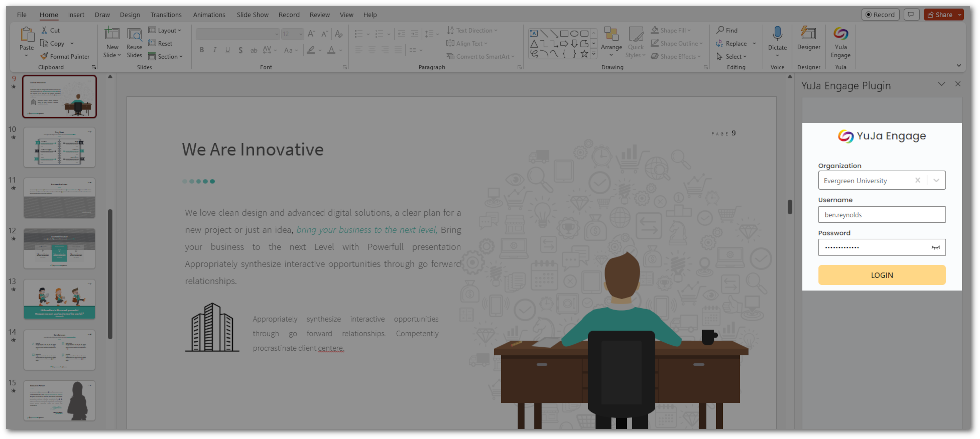The height and width of the screenshot is (439, 980).
Task: Click the Username input field
Action: tap(881, 214)
